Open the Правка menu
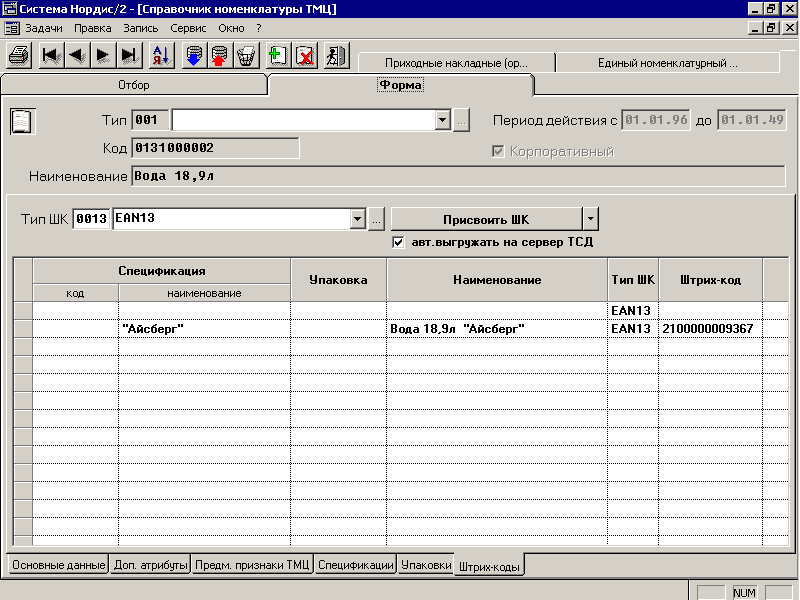 pyautogui.click(x=92, y=28)
